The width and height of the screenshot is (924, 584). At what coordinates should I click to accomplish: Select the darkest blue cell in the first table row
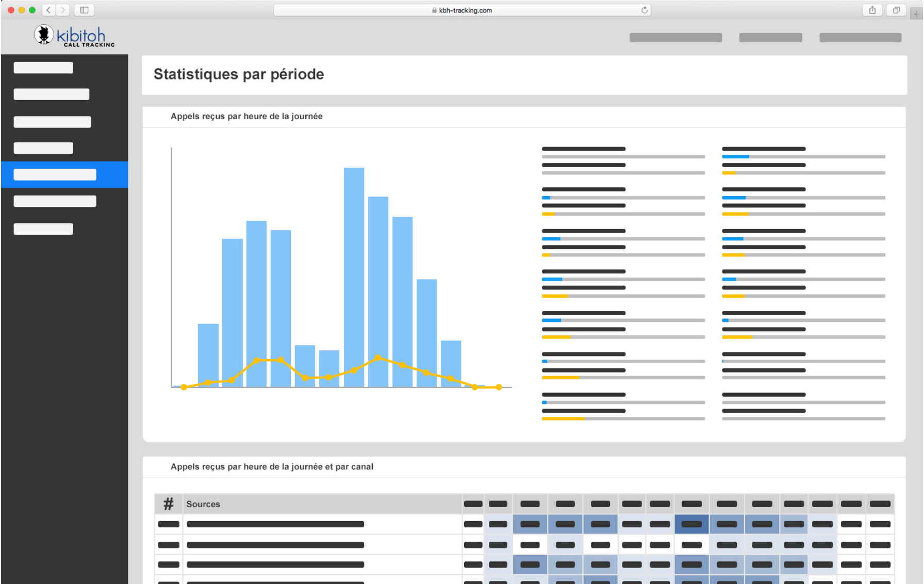tap(691, 524)
